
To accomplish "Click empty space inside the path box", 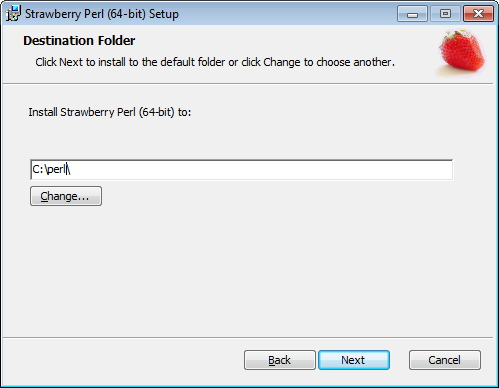I will pos(260,170).
